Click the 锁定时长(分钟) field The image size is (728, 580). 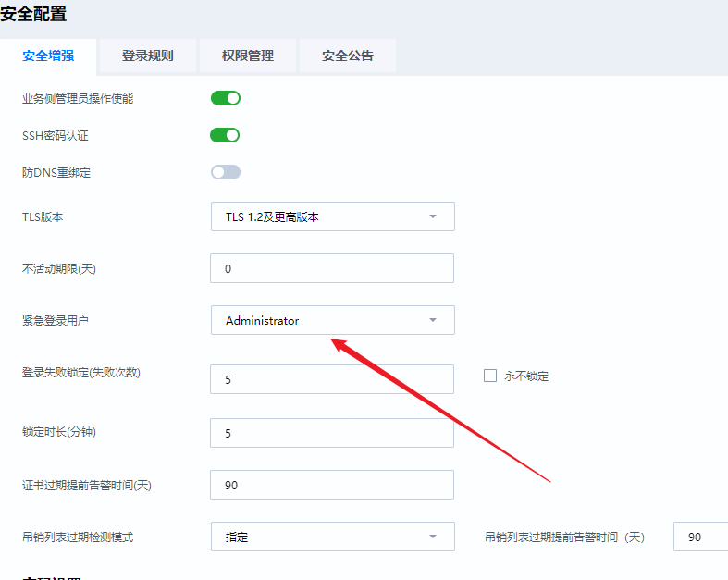pyautogui.click(x=332, y=433)
